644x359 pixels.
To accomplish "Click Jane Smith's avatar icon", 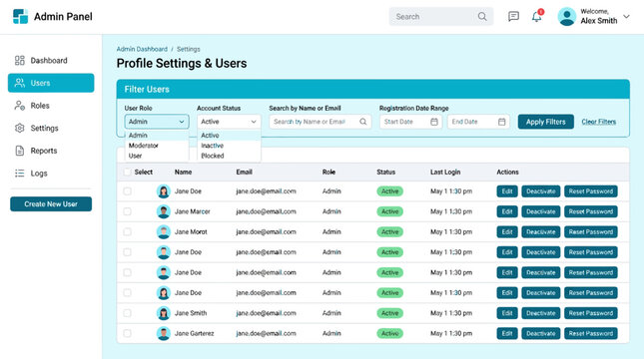I will pyautogui.click(x=164, y=313).
